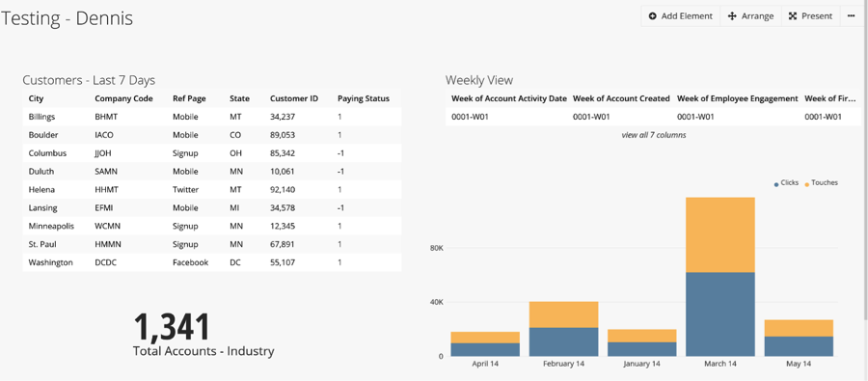Click the Testing - Dennis dashboard title
The image size is (868, 381).
coord(67,18)
